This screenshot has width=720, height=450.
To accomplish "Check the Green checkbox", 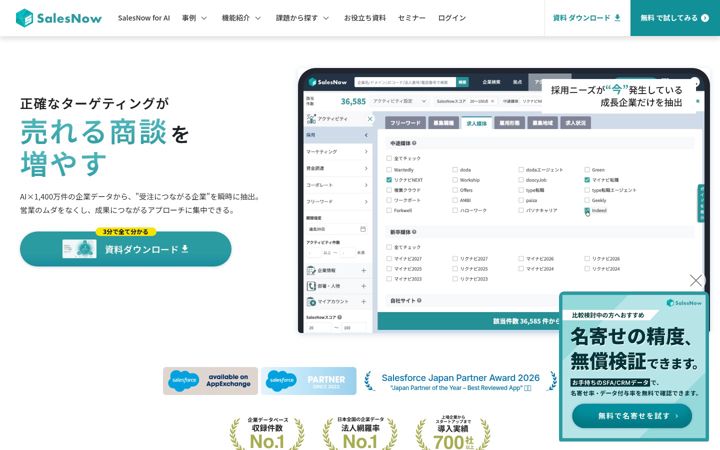I will pyautogui.click(x=587, y=170).
